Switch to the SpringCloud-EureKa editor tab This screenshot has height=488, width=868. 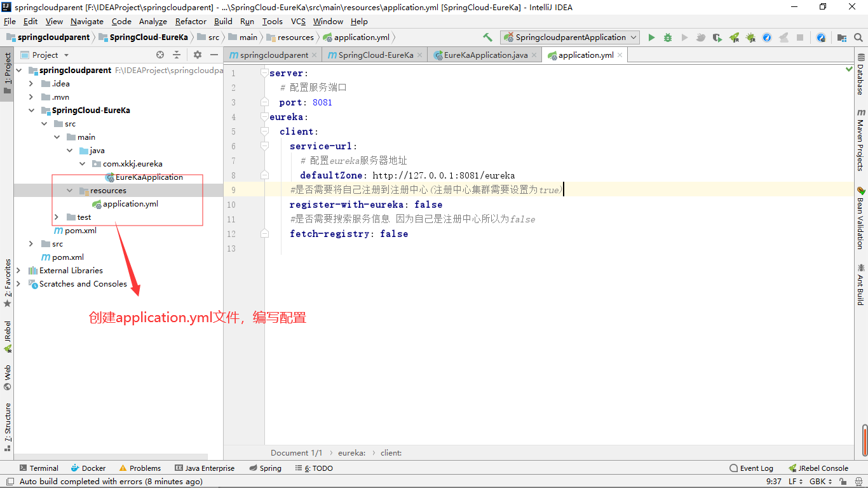click(375, 55)
